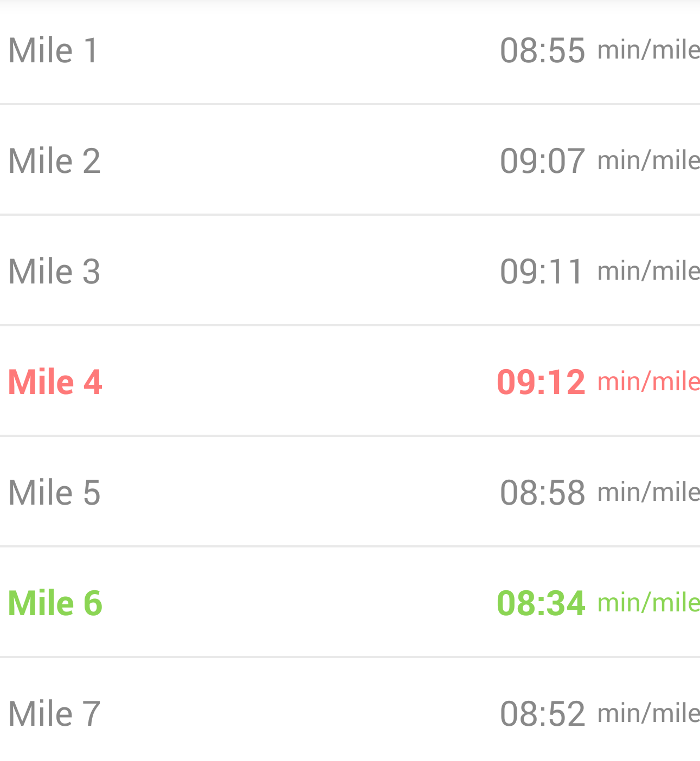Open the Mile 2 split row
700x761 pixels.
pyautogui.click(x=54, y=161)
